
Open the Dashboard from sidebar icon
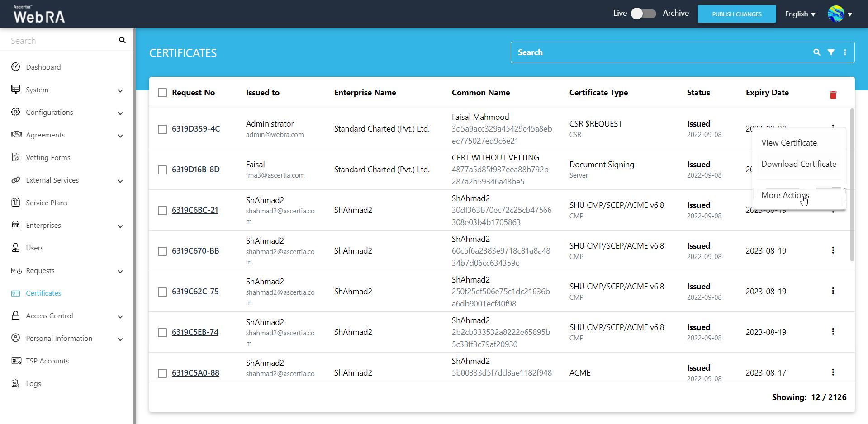16,67
